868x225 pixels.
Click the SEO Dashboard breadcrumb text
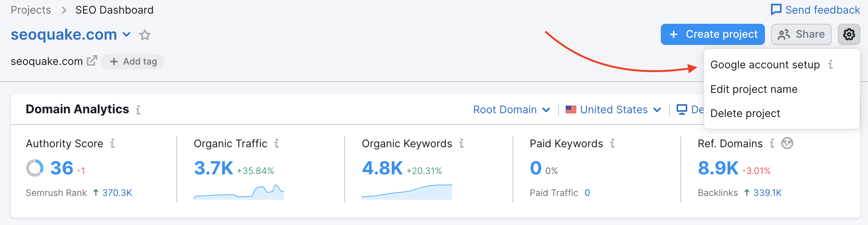(x=114, y=10)
